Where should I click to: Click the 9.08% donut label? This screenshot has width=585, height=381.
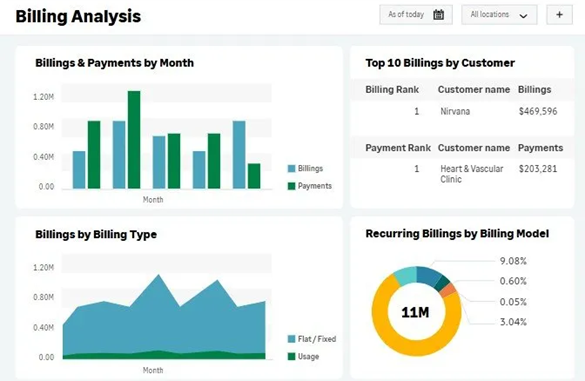[513, 261]
